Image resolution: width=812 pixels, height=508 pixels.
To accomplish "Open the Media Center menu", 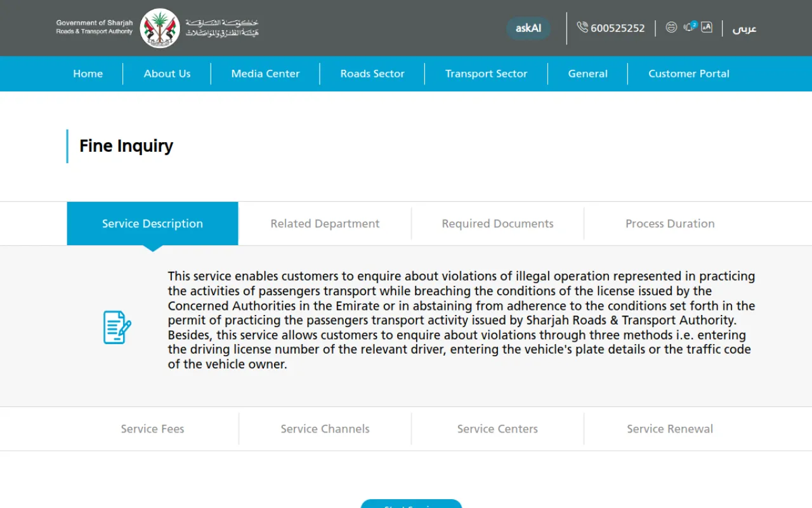I will point(265,74).
